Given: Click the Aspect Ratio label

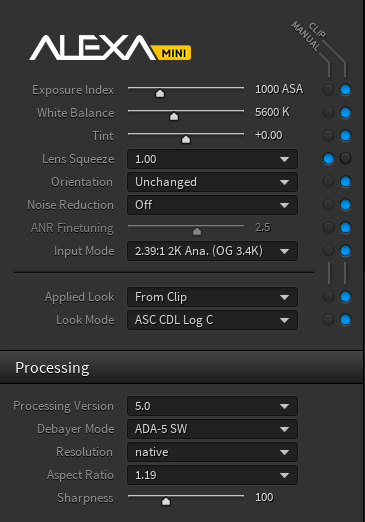Looking at the screenshot, I should (80, 475).
